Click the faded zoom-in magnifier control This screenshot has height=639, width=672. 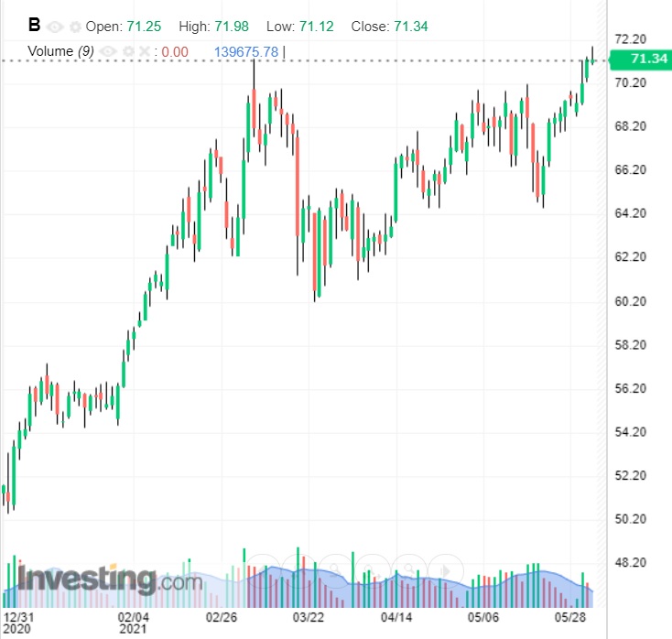click(408, 570)
